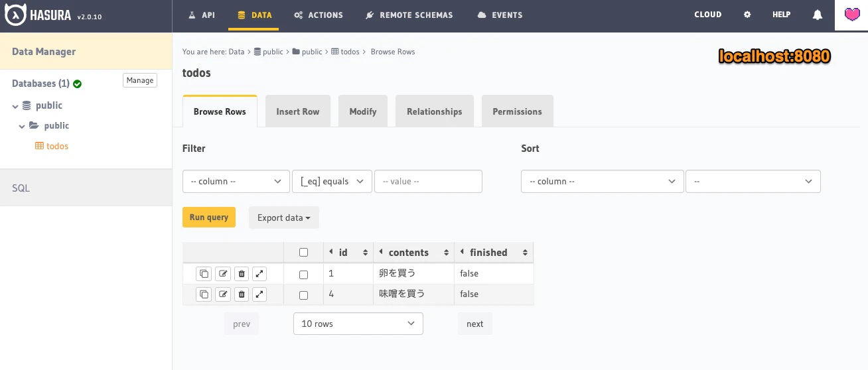Screen dimensions: 868x370
Task: Switch to the Modify tab
Action: (363, 111)
